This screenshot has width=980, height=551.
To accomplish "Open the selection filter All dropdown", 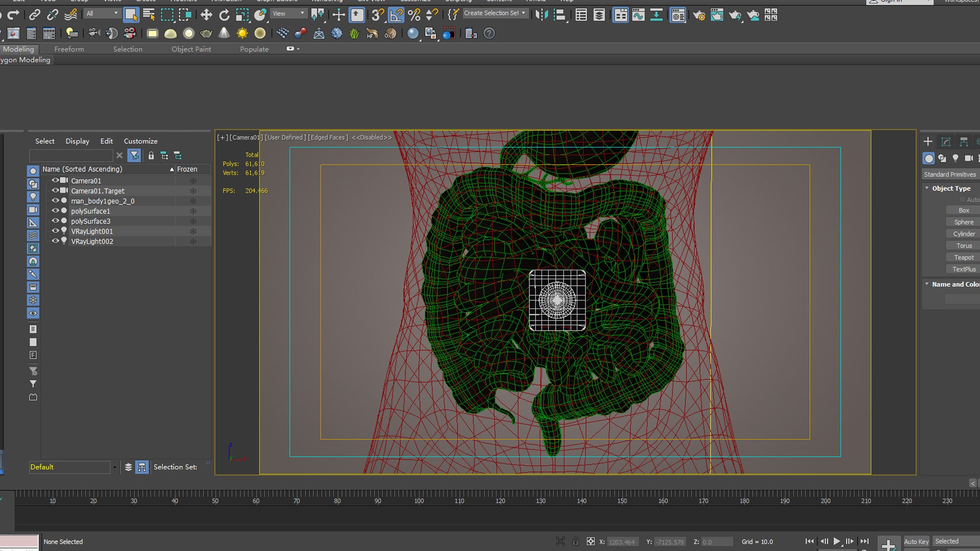I will 102,13.
